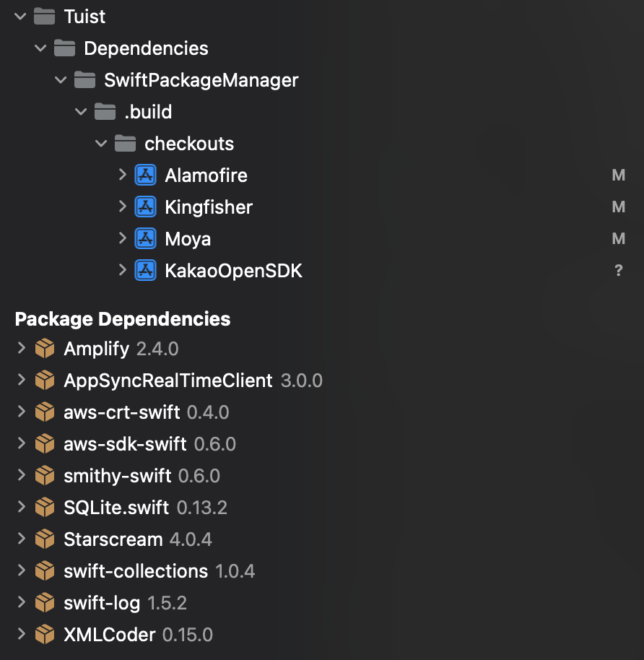Select the KakaoOpenSDK project name
Screen dimensions: 644x660
pyautogui.click(x=234, y=271)
